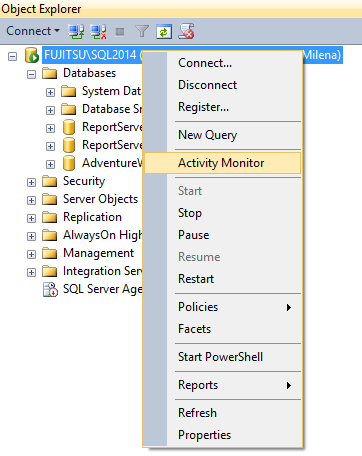This screenshot has height=456, width=362.
Task: Expand the Replication folder
Action: point(31,218)
